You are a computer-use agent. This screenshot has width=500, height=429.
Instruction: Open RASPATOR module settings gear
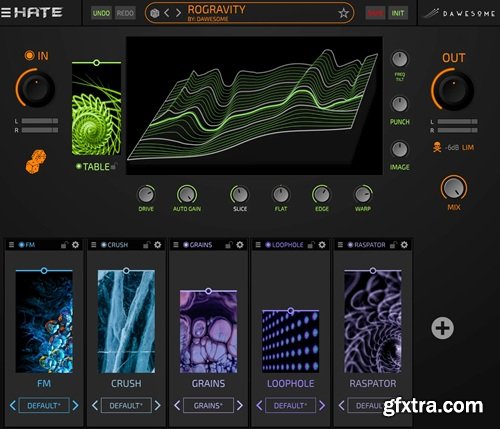tap(404, 245)
